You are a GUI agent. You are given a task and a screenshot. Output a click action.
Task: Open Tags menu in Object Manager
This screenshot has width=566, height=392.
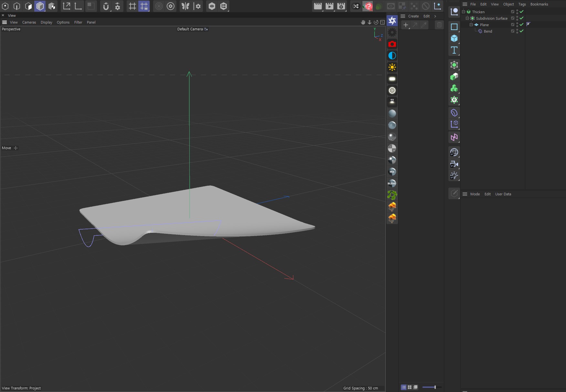[522, 4]
